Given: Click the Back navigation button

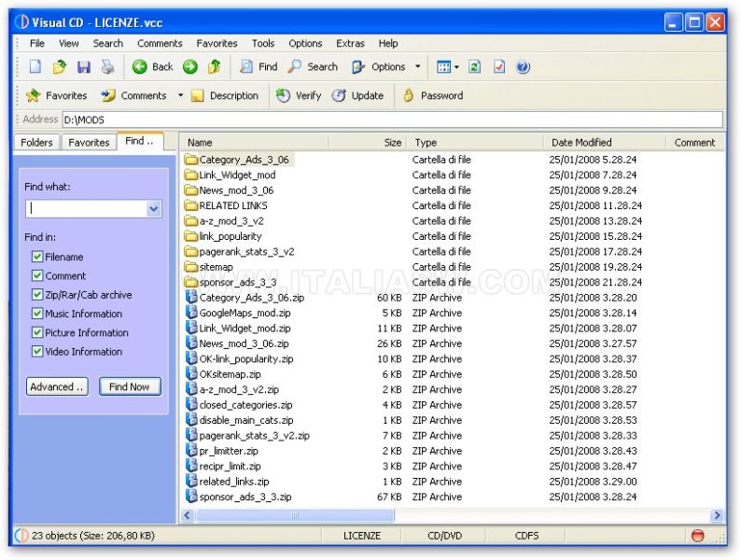Looking at the screenshot, I should coord(153,67).
